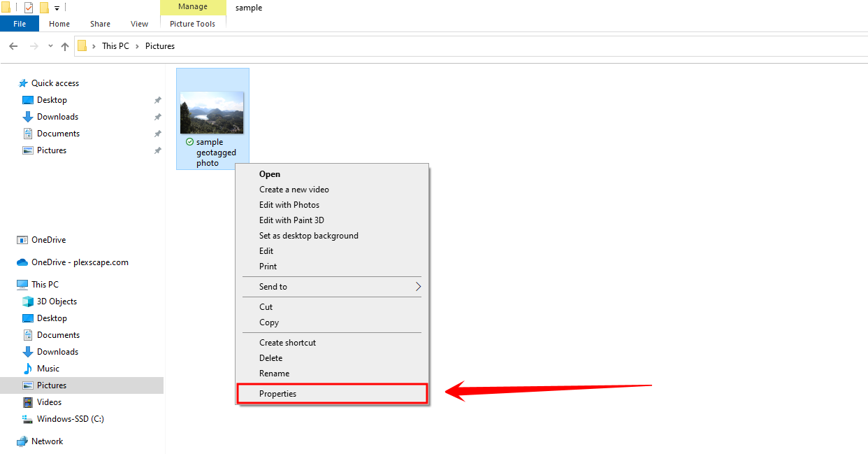Click the 'sample geotagged photo' file name

click(x=217, y=152)
